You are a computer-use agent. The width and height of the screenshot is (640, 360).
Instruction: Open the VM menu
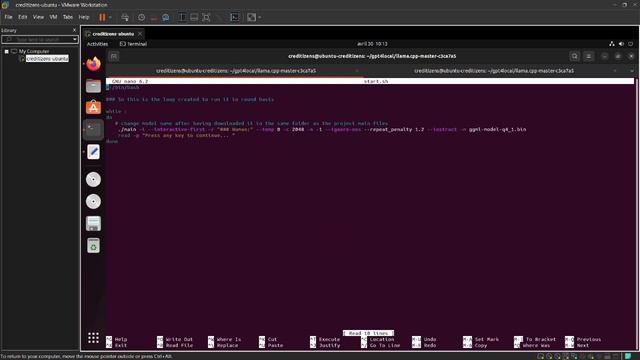point(53,17)
